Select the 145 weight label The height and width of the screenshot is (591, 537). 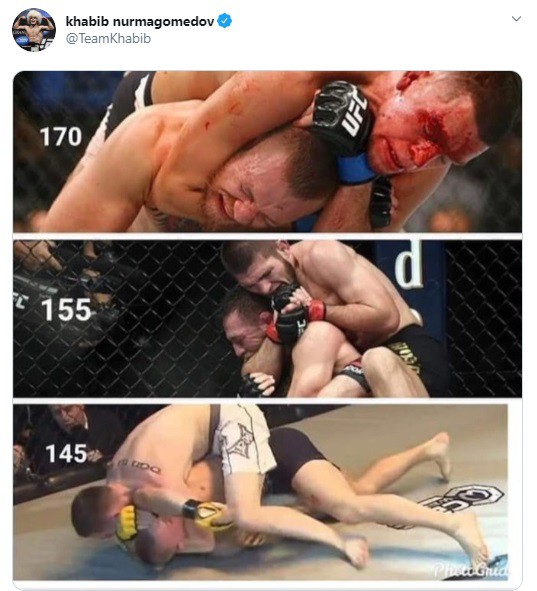(x=66, y=453)
